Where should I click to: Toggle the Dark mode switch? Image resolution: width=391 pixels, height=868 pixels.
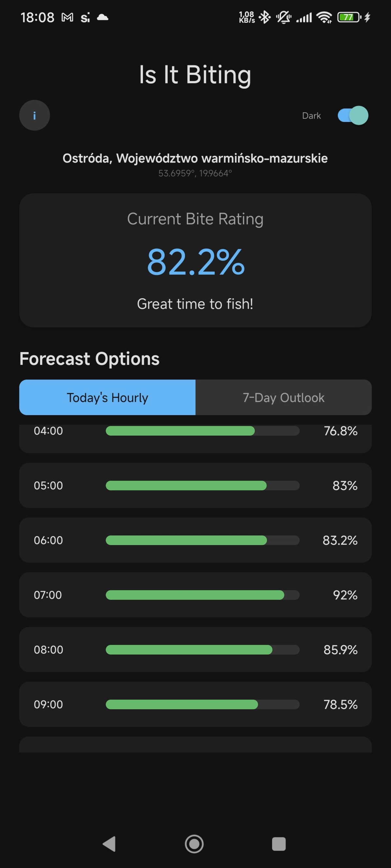click(x=353, y=115)
